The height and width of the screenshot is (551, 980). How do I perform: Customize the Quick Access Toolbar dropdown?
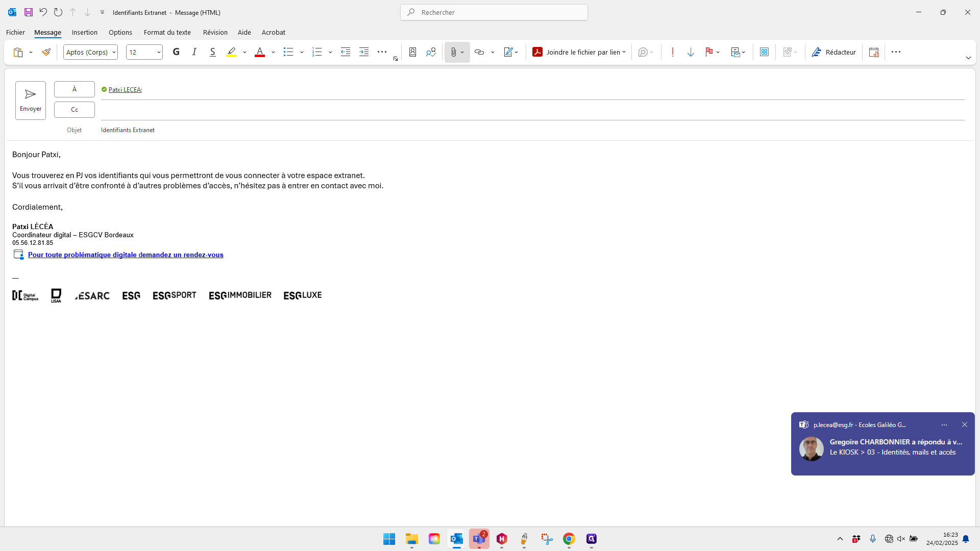pyautogui.click(x=102, y=12)
